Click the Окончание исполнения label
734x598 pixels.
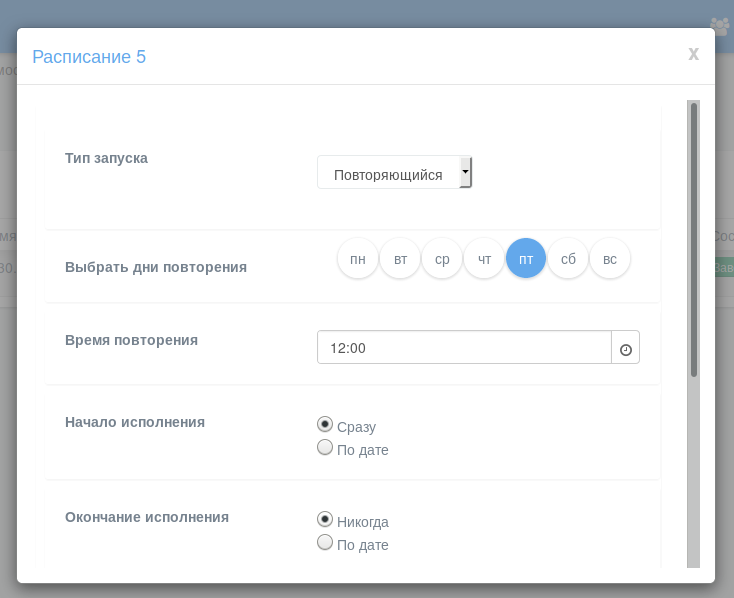pyautogui.click(x=147, y=517)
